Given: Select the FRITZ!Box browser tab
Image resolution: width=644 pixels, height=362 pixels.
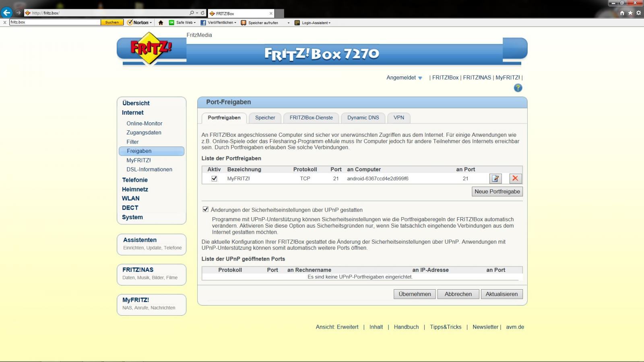Looking at the screenshot, I should coord(241,13).
